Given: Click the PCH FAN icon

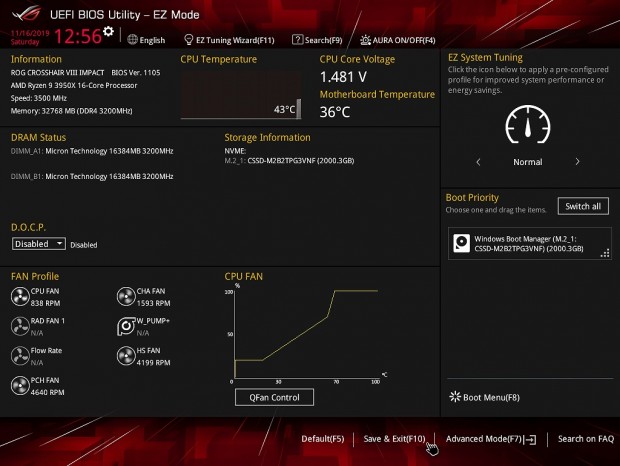Looking at the screenshot, I should [20, 386].
